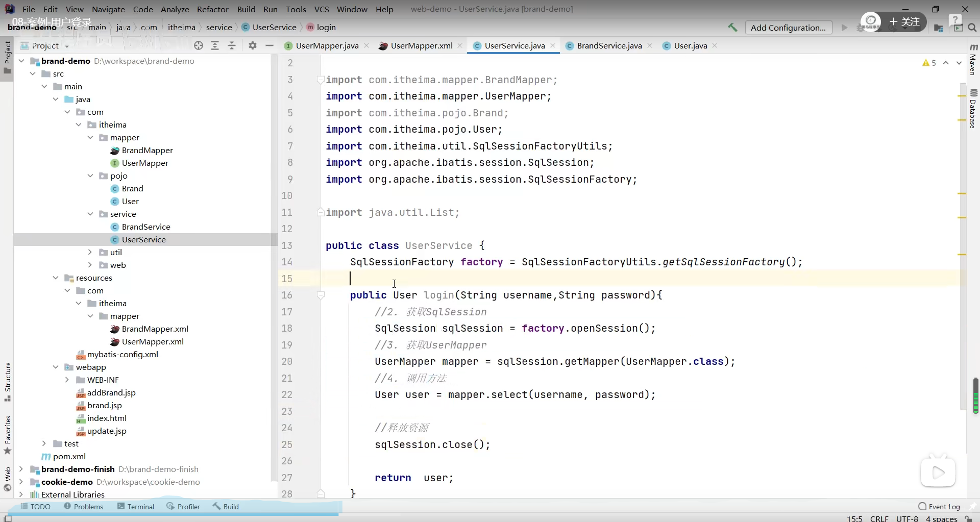Open the Event Log
The image size is (980, 522).
tap(939, 507)
